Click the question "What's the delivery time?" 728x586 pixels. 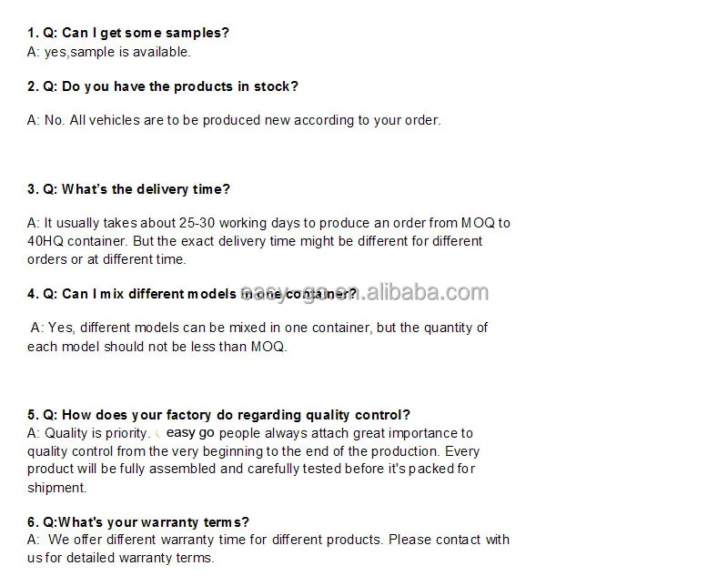coord(128,189)
